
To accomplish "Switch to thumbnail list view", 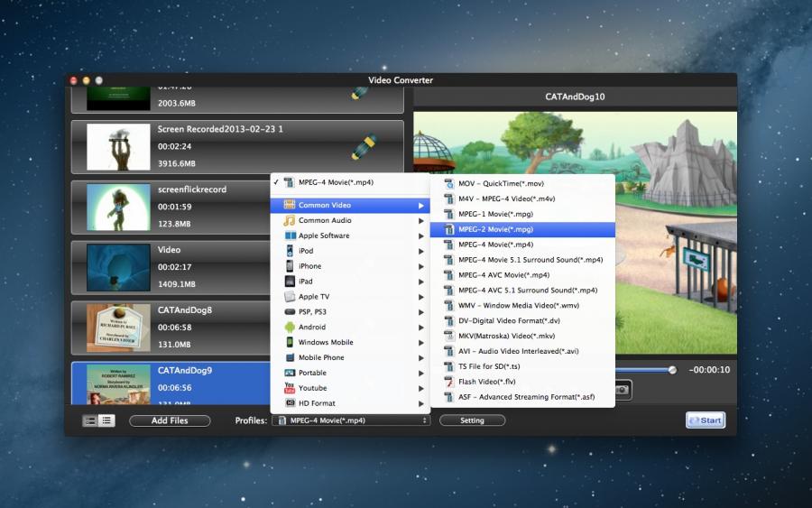I will click(x=90, y=420).
